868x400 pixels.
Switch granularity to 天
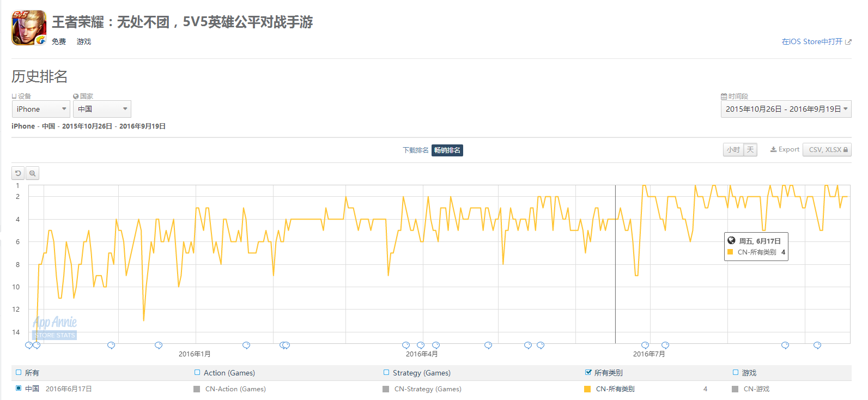[x=750, y=149]
